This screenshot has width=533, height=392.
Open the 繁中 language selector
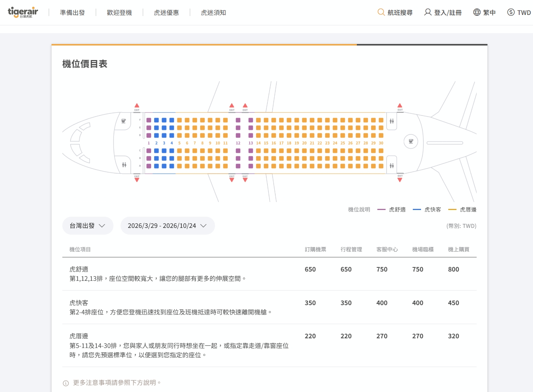(x=484, y=12)
